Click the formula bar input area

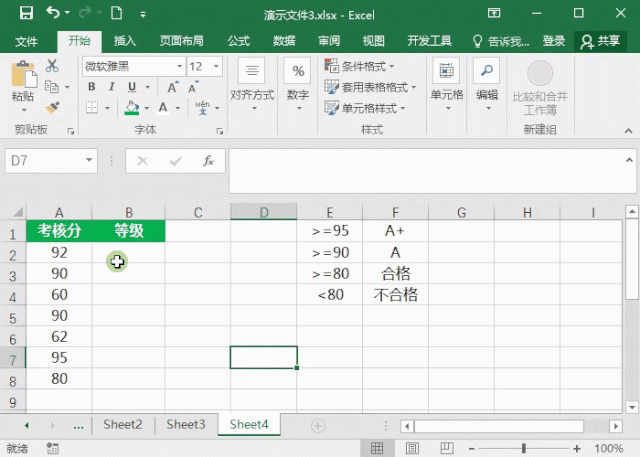coord(424,171)
